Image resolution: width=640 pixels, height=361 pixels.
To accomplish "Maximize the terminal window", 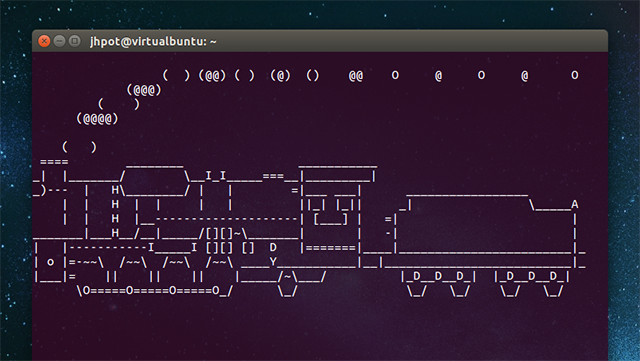I will point(74,41).
